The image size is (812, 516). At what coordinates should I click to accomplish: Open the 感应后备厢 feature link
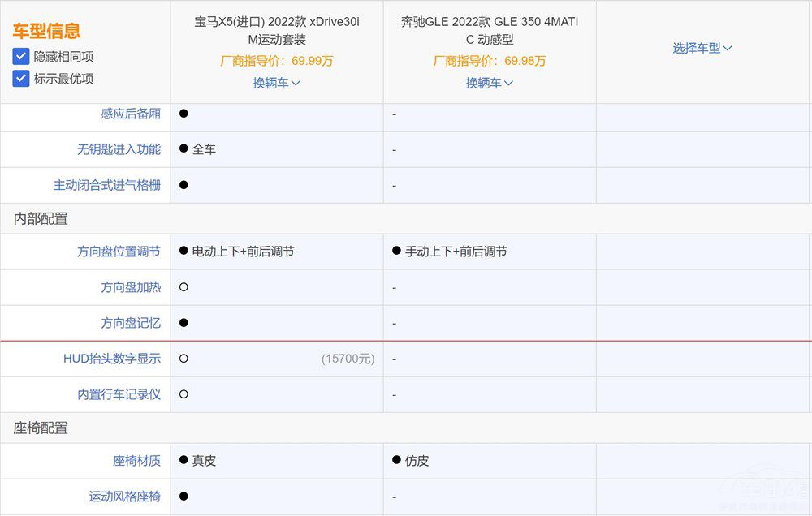point(132,116)
